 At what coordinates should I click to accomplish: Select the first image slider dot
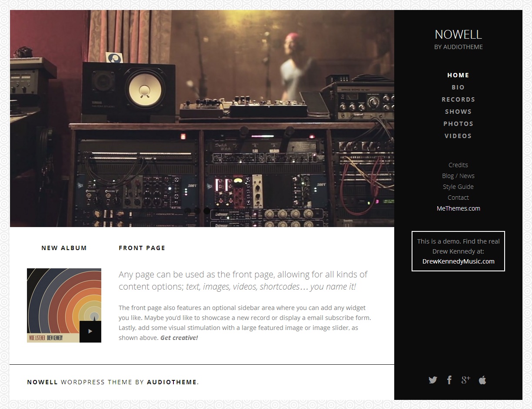pyautogui.click(x=188, y=211)
